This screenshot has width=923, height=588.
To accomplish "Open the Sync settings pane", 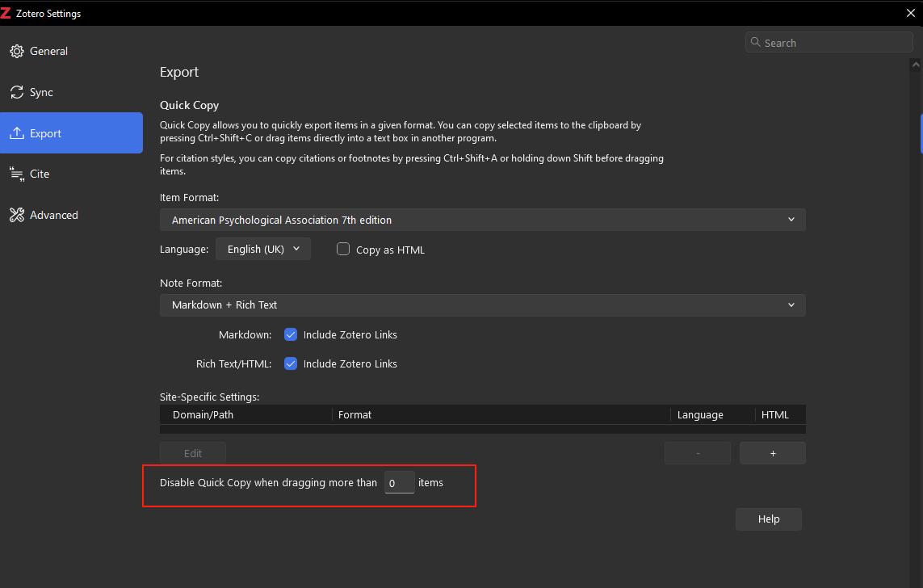I will [71, 92].
